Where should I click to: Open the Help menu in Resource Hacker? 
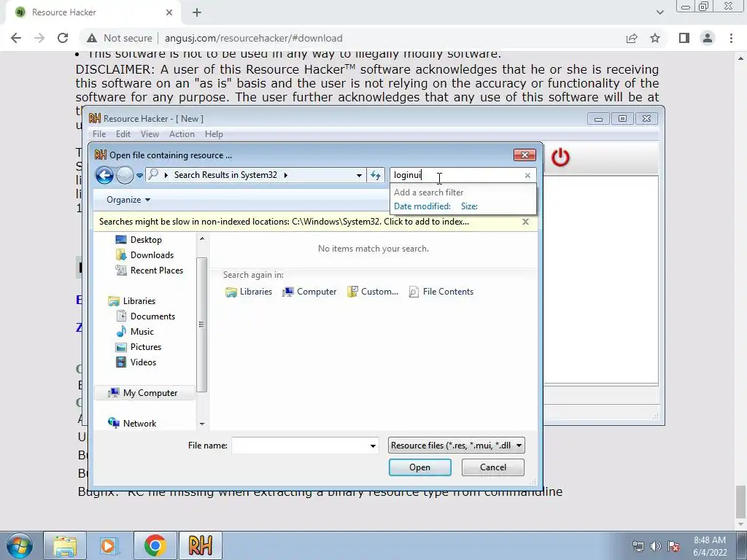(214, 134)
